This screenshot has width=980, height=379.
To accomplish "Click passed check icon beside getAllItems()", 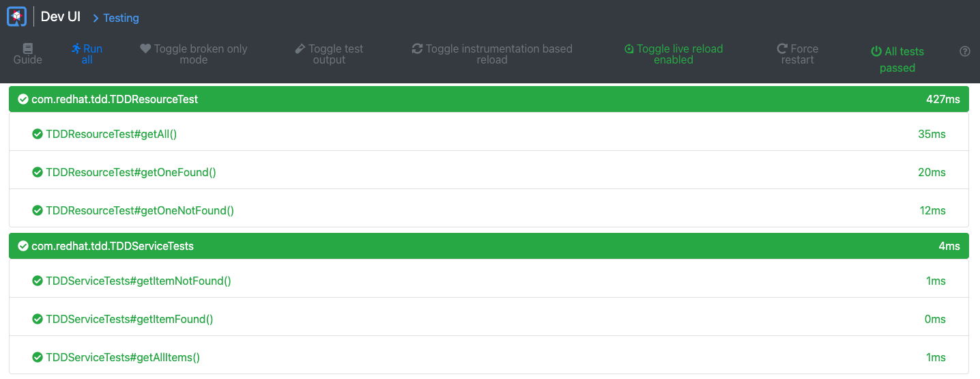I will coord(38,357).
